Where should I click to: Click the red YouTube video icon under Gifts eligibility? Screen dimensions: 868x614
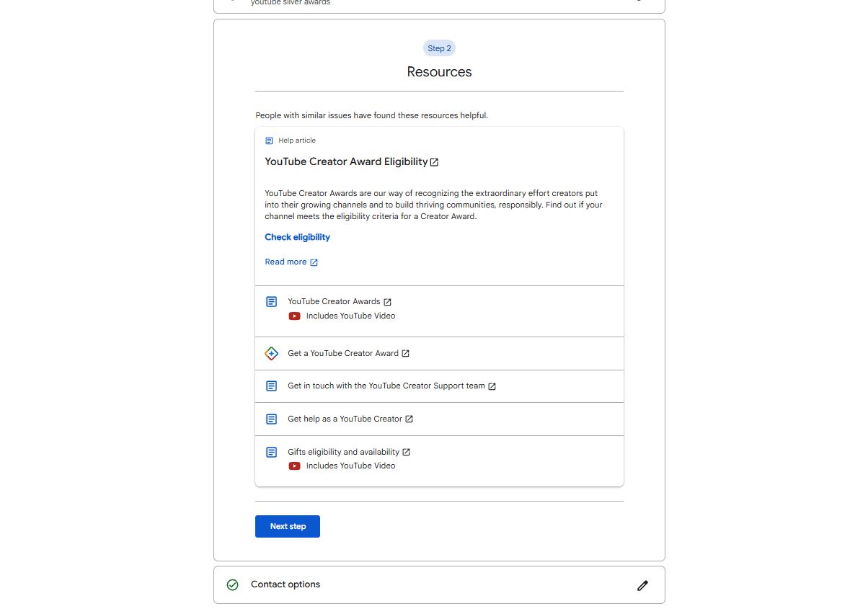coord(294,466)
